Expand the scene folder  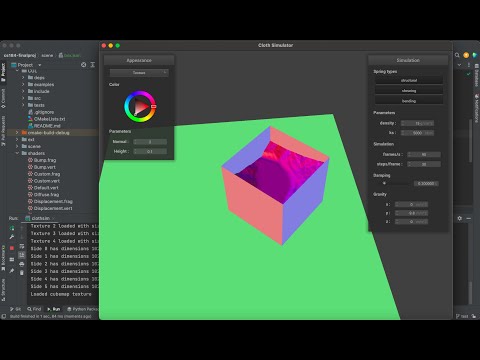pyautogui.click(x=17, y=146)
